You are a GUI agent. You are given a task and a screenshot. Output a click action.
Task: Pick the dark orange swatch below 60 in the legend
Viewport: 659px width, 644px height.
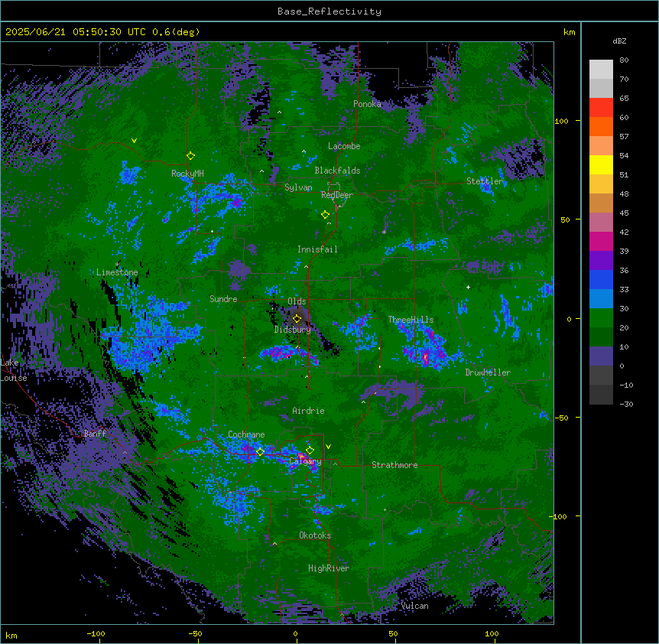tap(601, 126)
